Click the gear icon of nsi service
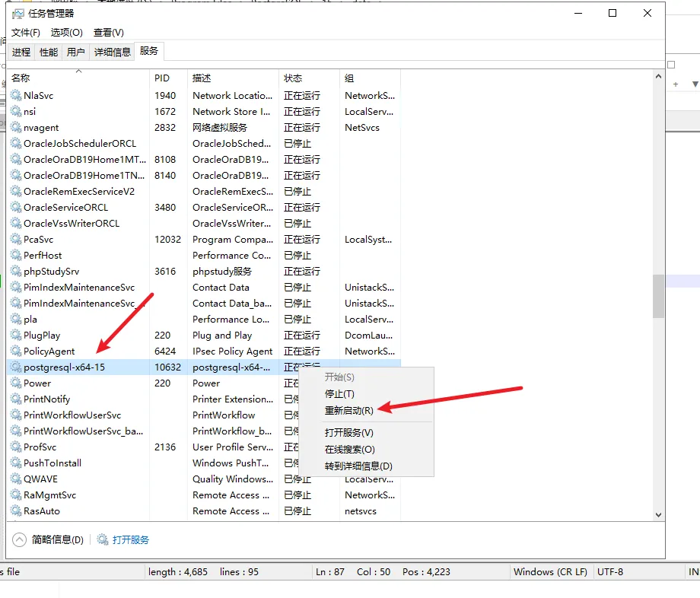Viewport: 700px width, 598px height. coord(16,111)
